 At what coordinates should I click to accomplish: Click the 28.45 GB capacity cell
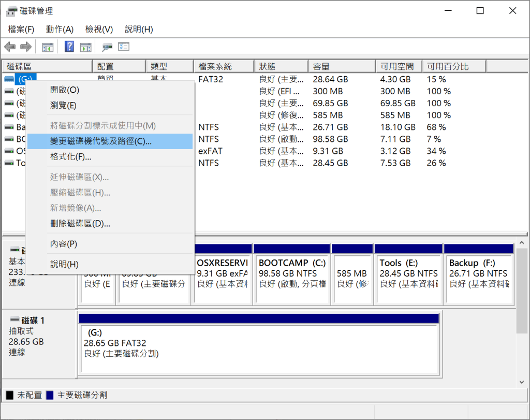point(330,163)
